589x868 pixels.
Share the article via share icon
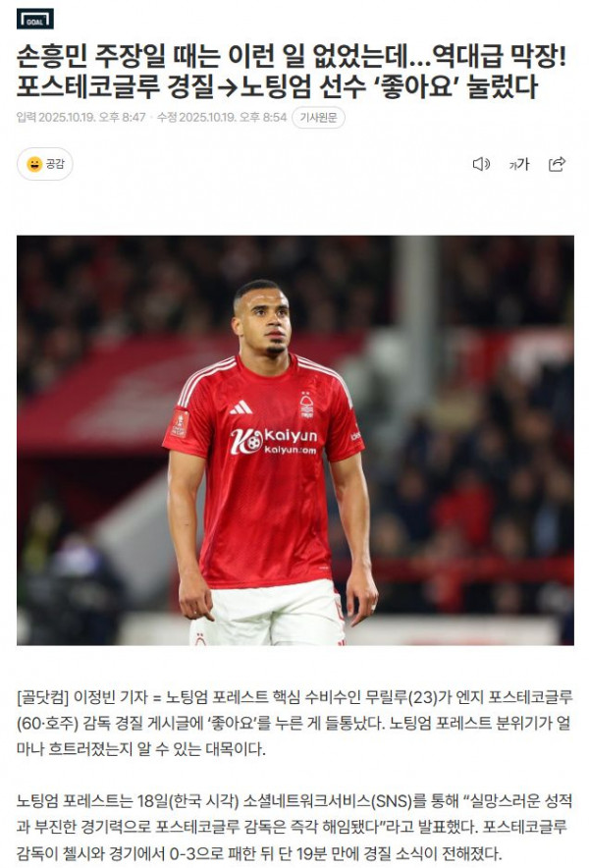pyautogui.click(x=557, y=164)
